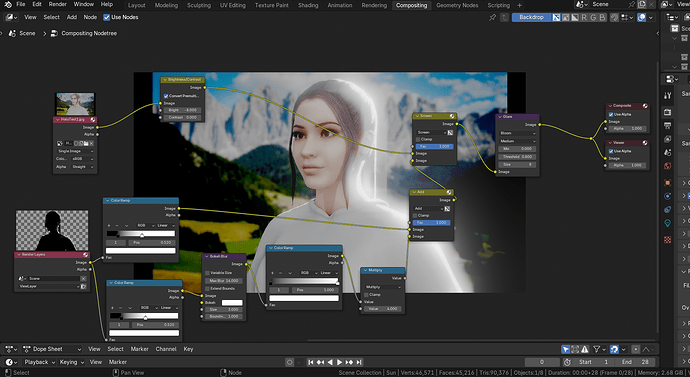Click the use preview range stopwatch icon
This screenshot has width=690, height=377.
[567, 362]
